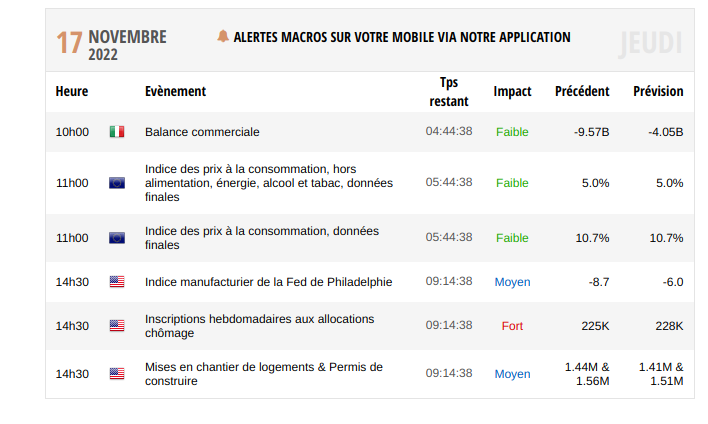Viewport: 708px width, 424px height.
Task: Select the Indice manufacturier de la Fed event
Action: [268, 282]
